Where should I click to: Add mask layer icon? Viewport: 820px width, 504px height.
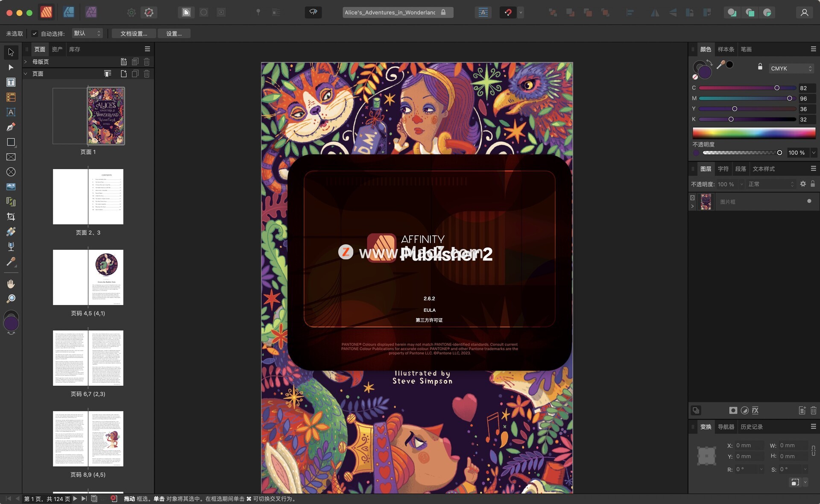pos(733,410)
